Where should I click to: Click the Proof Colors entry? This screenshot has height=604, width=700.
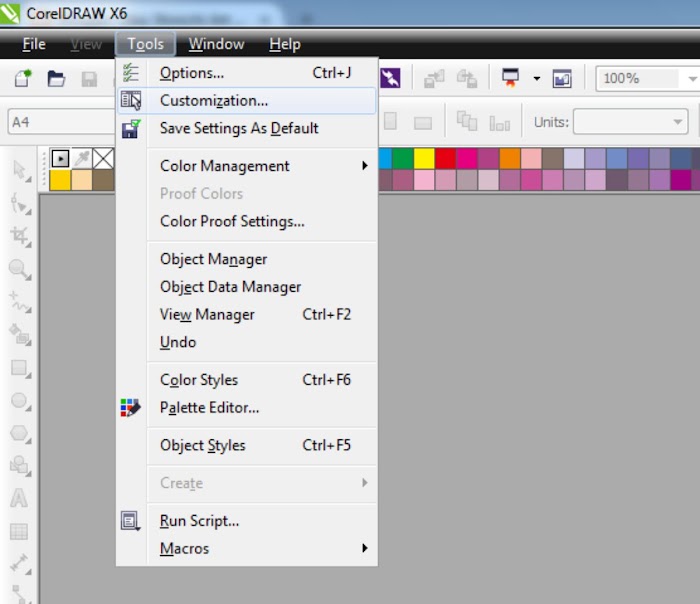pos(246,193)
